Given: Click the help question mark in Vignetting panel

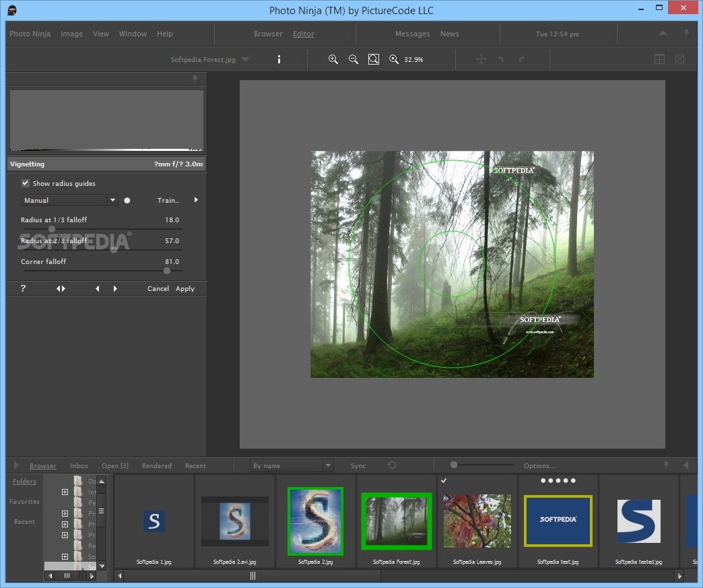Looking at the screenshot, I should (x=23, y=288).
